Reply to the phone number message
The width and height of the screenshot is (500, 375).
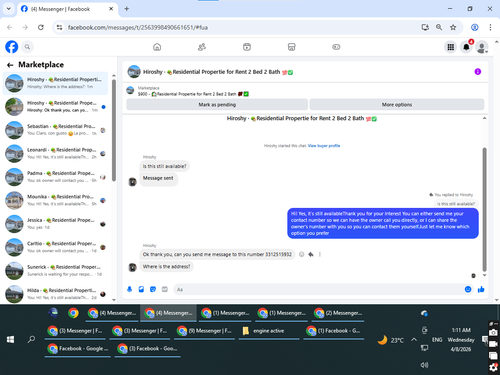pos(311,254)
